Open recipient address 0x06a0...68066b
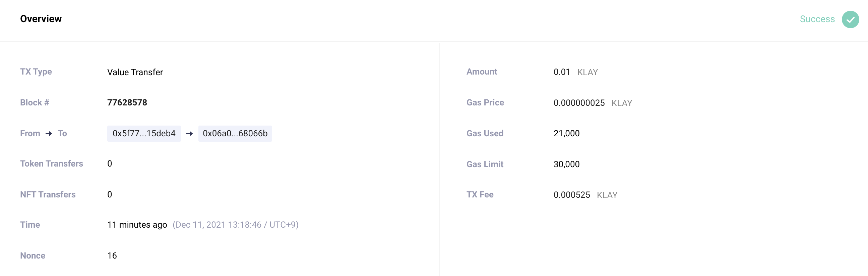The height and width of the screenshot is (276, 868). pos(235,134)
